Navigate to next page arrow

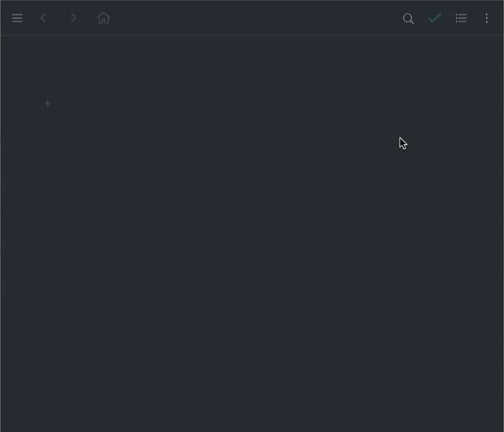73,18
